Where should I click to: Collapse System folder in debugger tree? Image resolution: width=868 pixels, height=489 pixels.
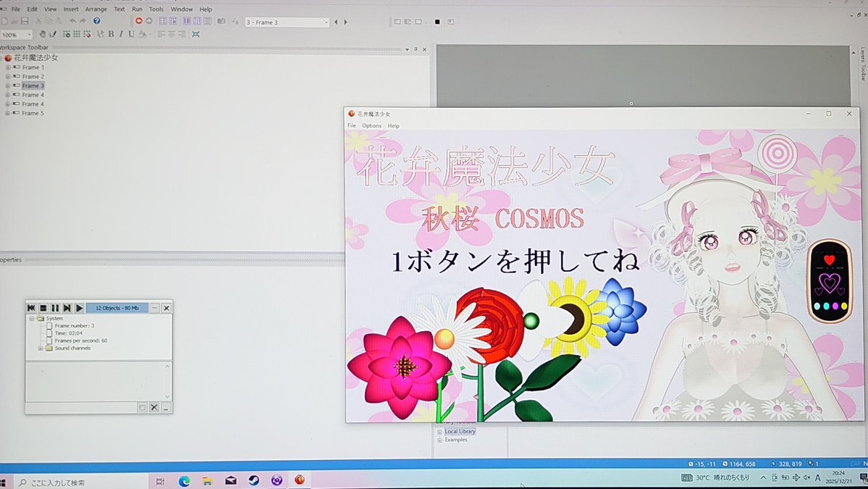[32, 319]
